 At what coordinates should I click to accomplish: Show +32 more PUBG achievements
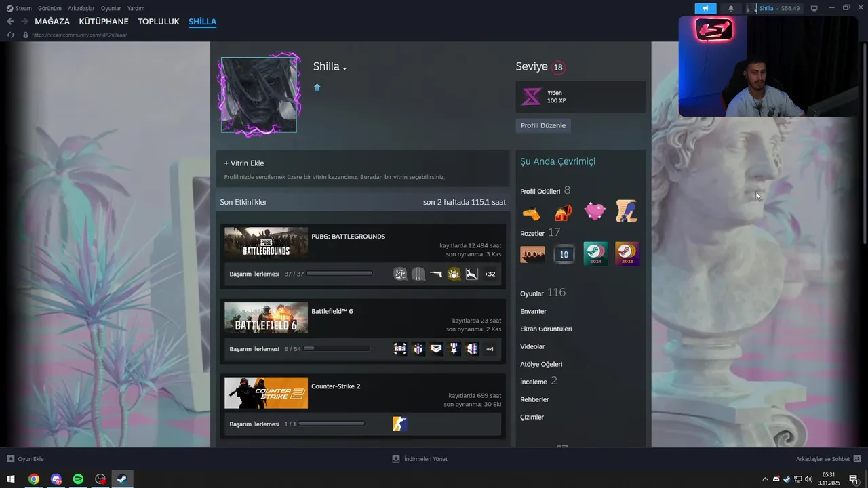[490, 274]
